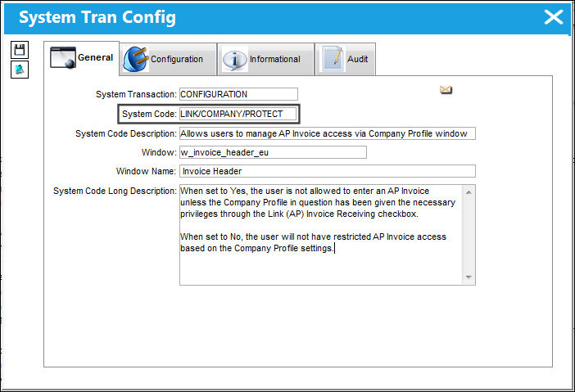
Task: Switch to the Informational tab
Action: point(266,59)
